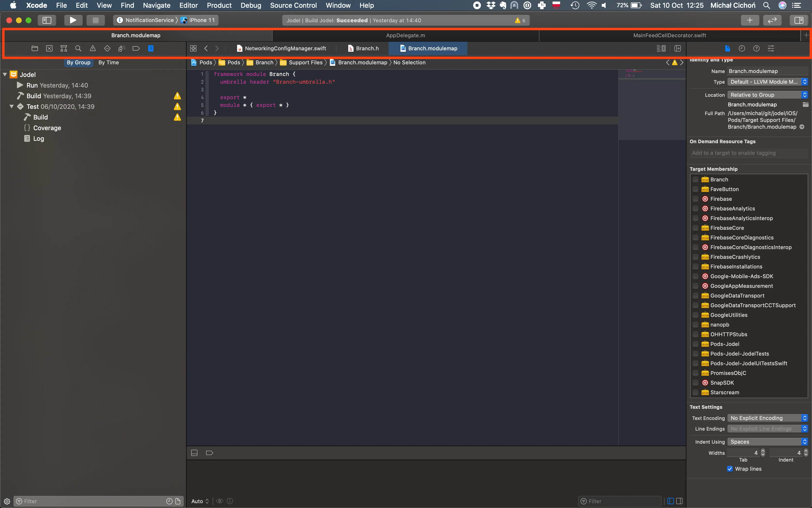Switch to NetworkingConfigManager.swift editor tab
The width and height of the screenshot is (812, 508).
click(281, 48)
